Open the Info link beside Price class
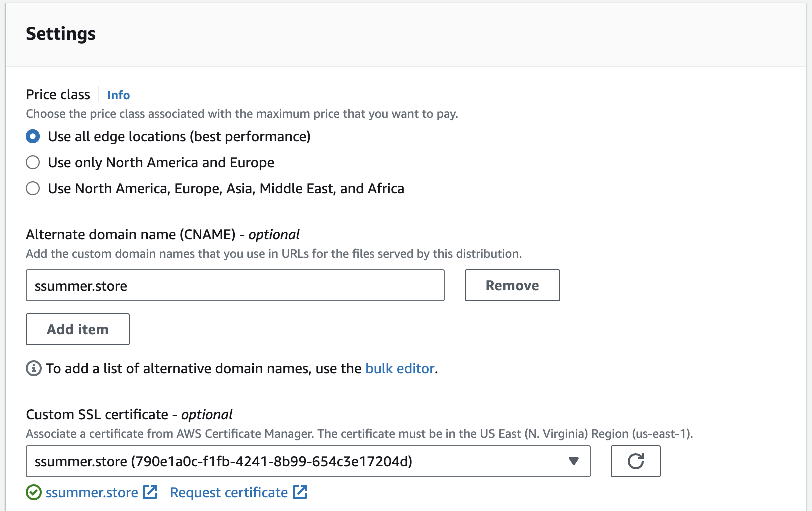This screenshot has width=812, height=511. pyautogui.click(x=118, y=95)
